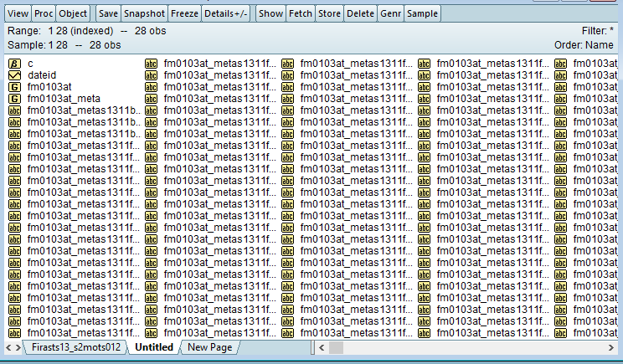623x364 pixels.
Task: Switch to the Firasts13_s2mots012 page tab
Action: [76, 347]
